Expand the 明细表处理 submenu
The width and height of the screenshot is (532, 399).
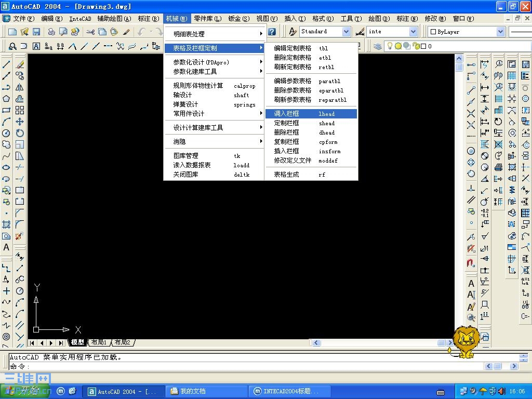[214, 34]
